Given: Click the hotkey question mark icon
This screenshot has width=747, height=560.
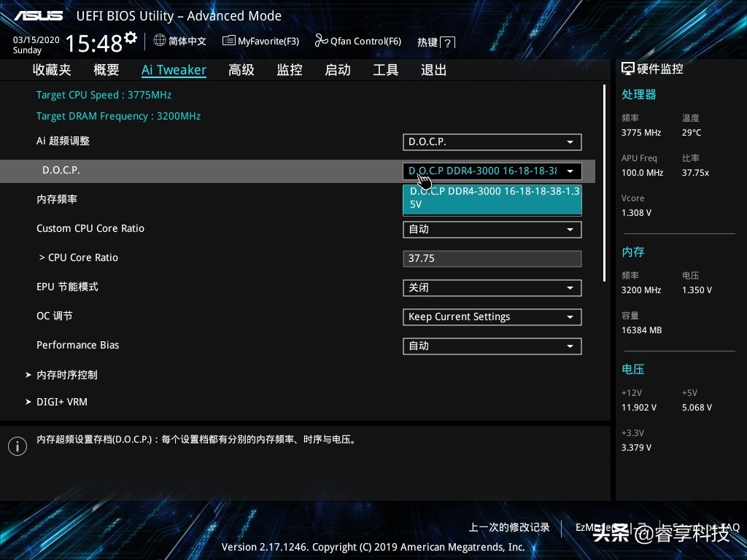Looking at the screenshot, I should click(448, 43).
